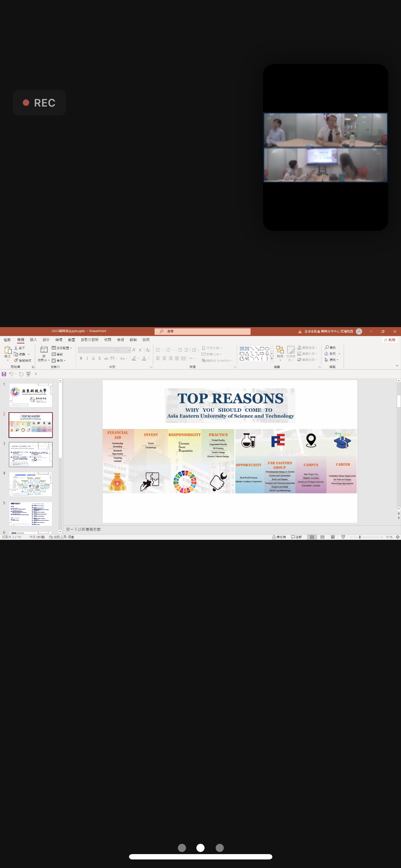Viewport: 401px width, 868px height.
Task: Click the notes area to add notes
Action: pyautogui.click(x=230, y=529)
